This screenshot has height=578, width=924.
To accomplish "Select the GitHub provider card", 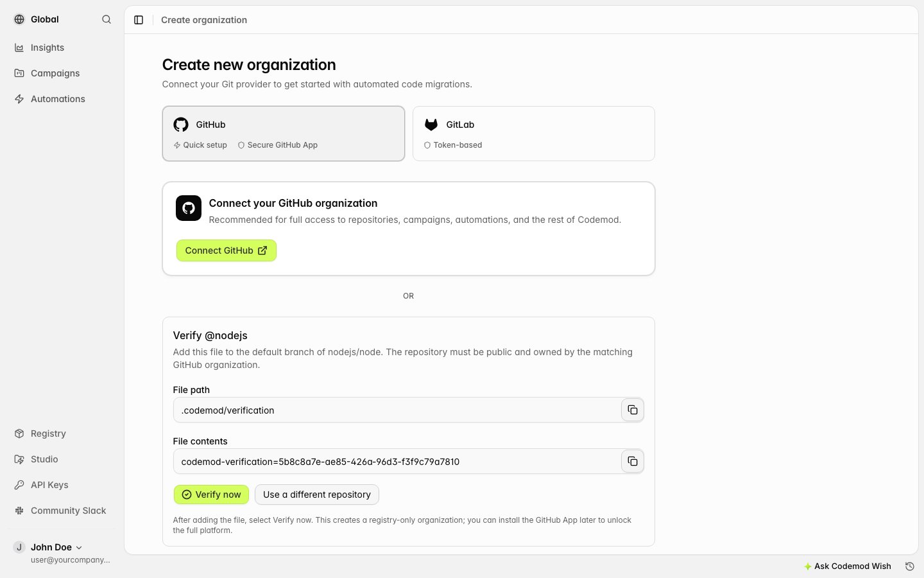I will click(284, 134).
